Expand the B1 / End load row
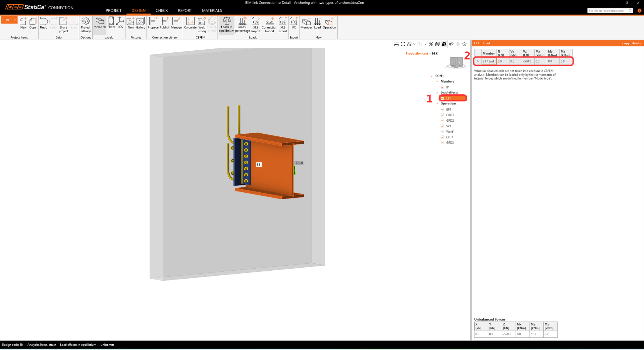This screenshot has height=350, width=644. [478, 61]
